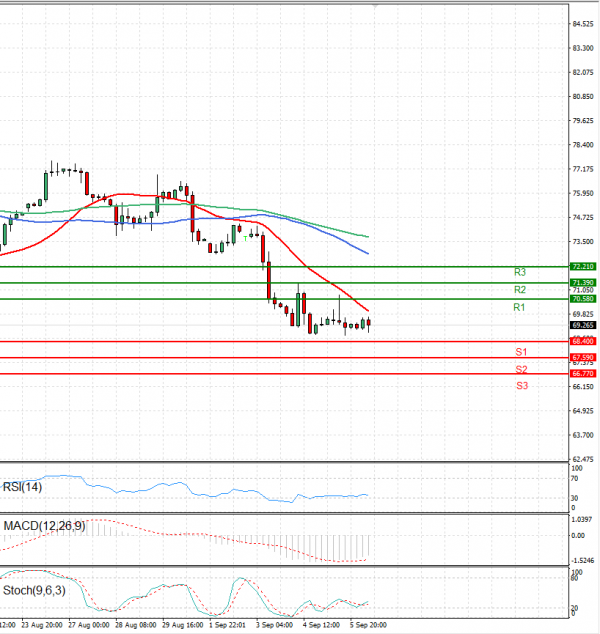
Task: Click the 68.400 support price tag
Action: pos(583,342)
